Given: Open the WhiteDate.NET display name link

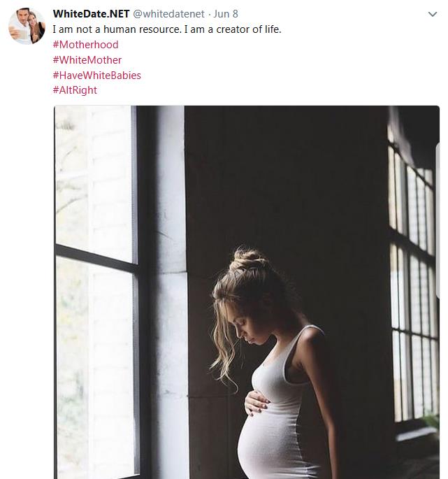Looking at the screenshot, I should 91,14.
